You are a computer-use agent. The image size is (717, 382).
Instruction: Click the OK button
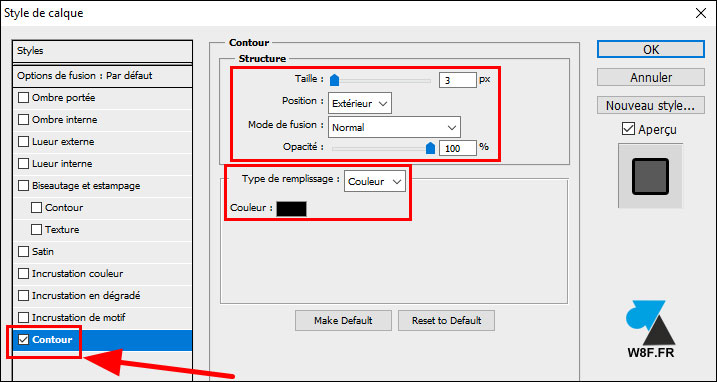click(x=651, y=49)
